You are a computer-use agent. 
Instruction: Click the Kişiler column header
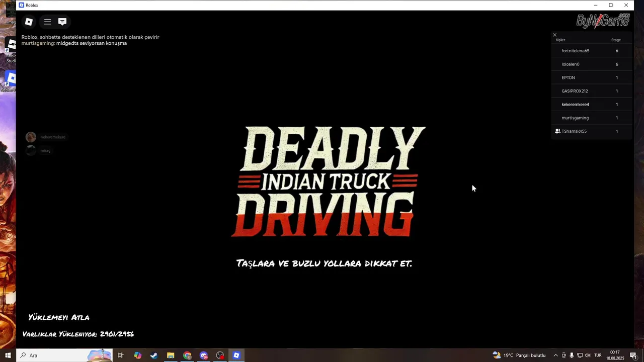point(560,40)
